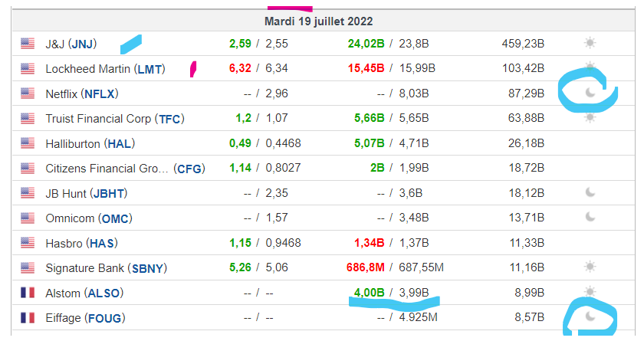Open the CFG ticker link
The height and width of the screenshot is (341, 644).
coord(189,169)
